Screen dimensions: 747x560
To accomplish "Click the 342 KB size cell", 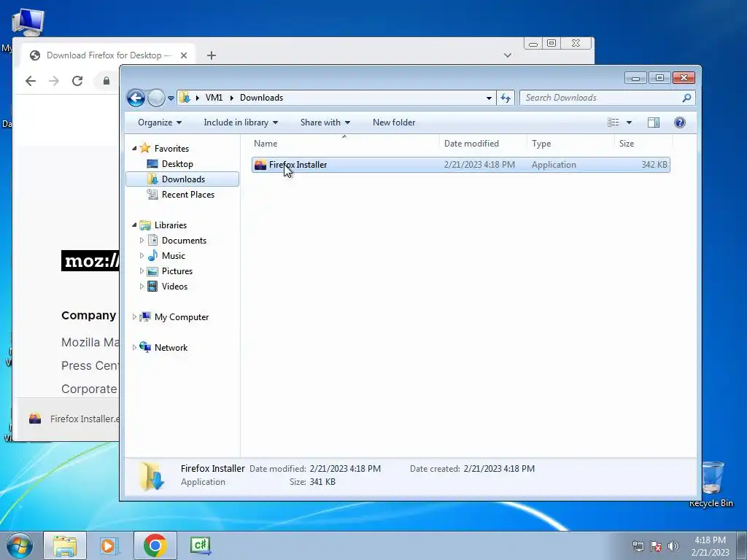I will tap(654, 165).
